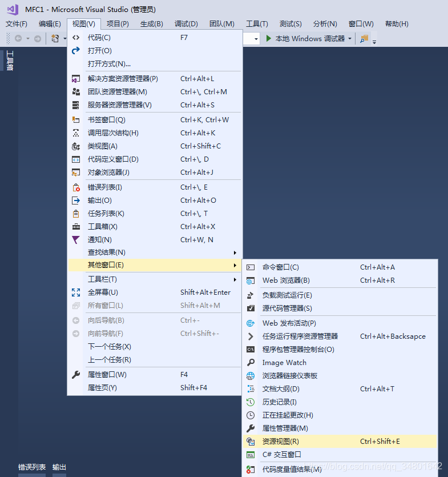Select 正在挂起更改(H) submenu entry
This screenshot has height=477, width=448.
tap(340, 415)
